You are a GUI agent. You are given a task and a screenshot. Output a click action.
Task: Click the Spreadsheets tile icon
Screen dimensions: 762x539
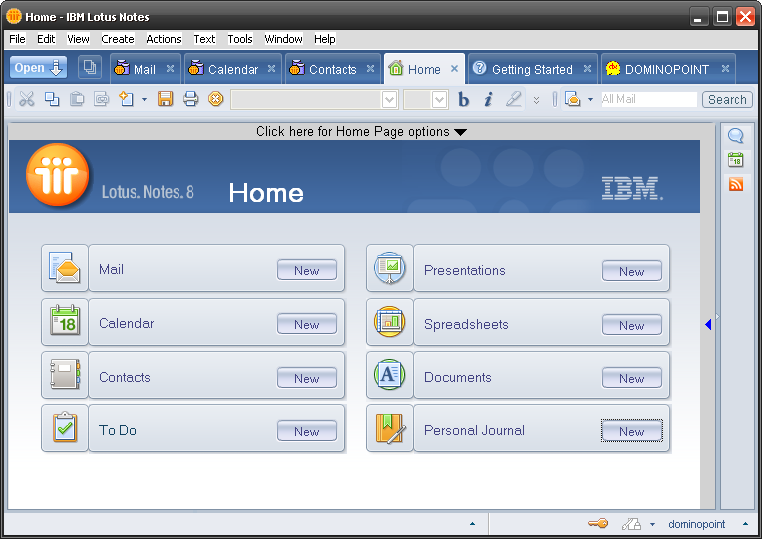click(389, 321)
